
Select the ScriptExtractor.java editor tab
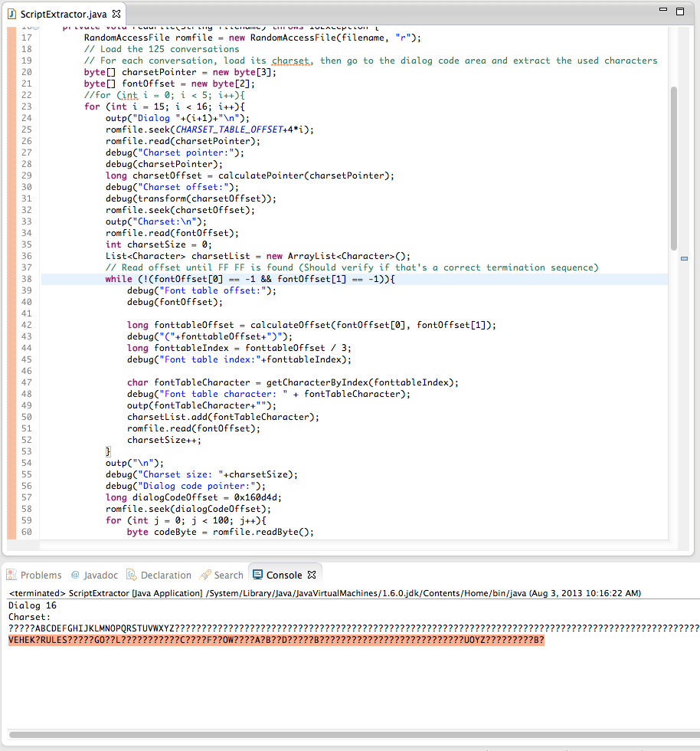pyautogui.click(x=63, y=15)
